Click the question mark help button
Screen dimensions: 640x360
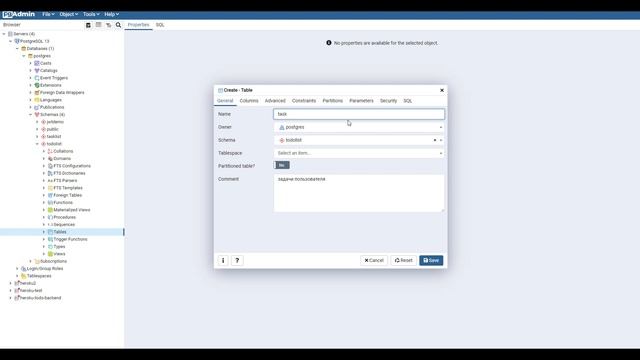[x=237, y=260]
